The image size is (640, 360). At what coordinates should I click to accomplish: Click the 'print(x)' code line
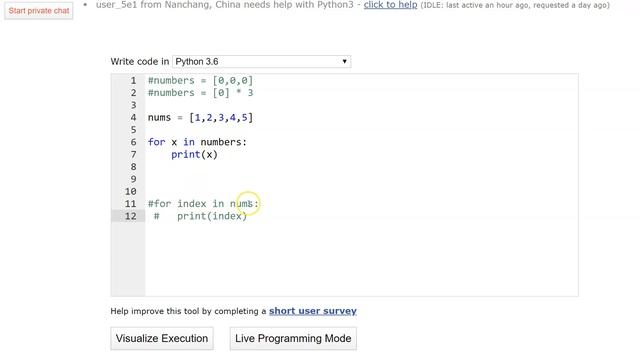click(x=194, y=154)
